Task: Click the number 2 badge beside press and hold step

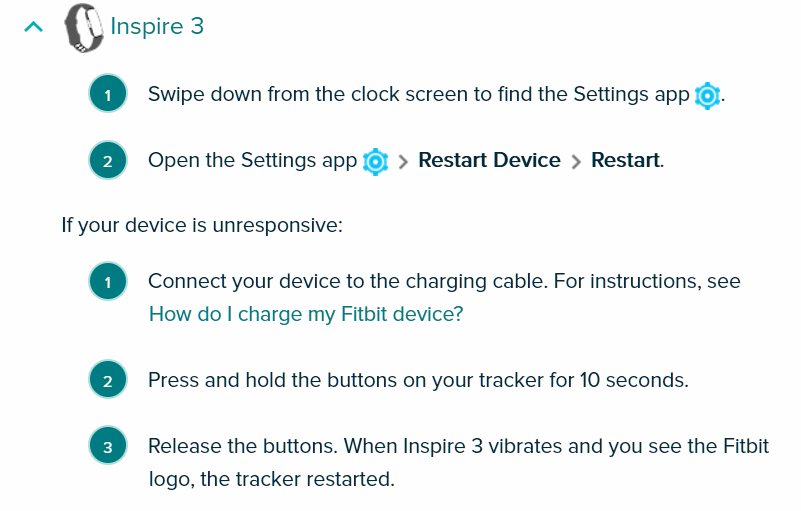Action: click(108, 381)
